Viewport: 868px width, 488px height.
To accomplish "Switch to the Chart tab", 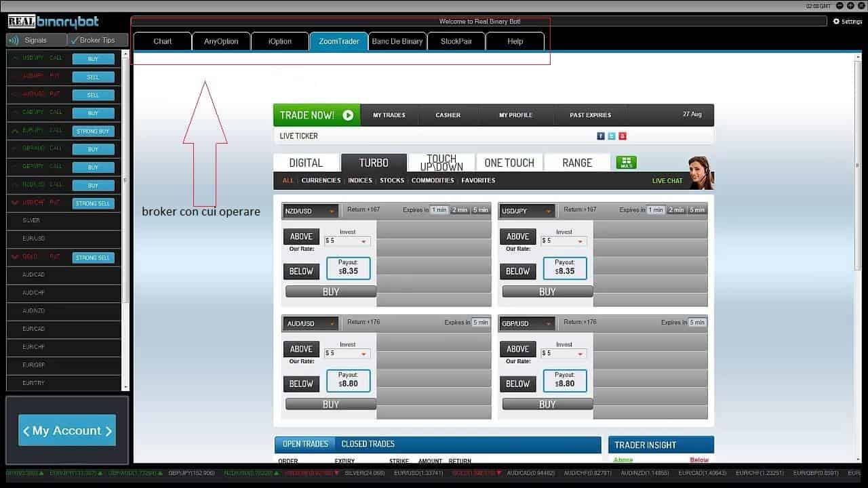I will tap(163, 41).
